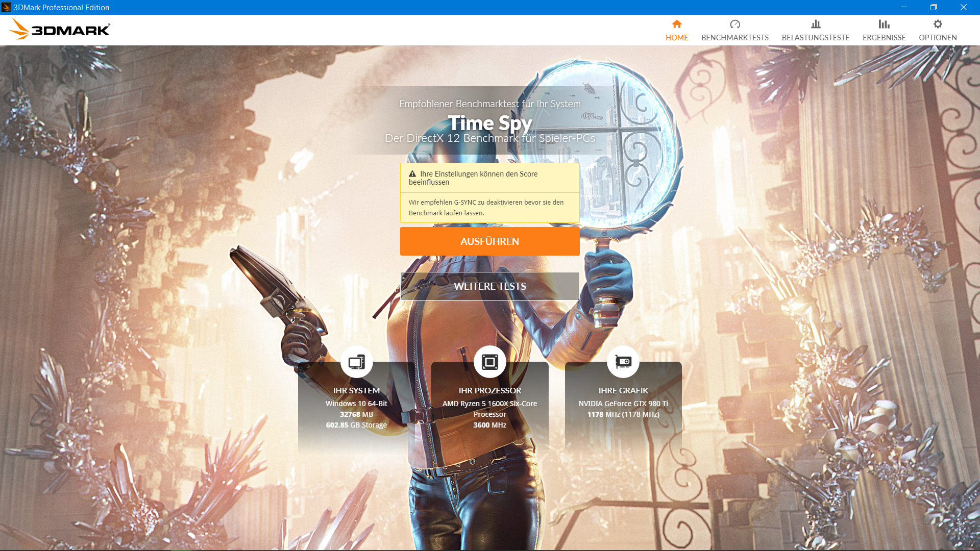Viewport: 980px width, 551px height.
Task: Open the Benchmarktests section via its icon
Action: 735,24
